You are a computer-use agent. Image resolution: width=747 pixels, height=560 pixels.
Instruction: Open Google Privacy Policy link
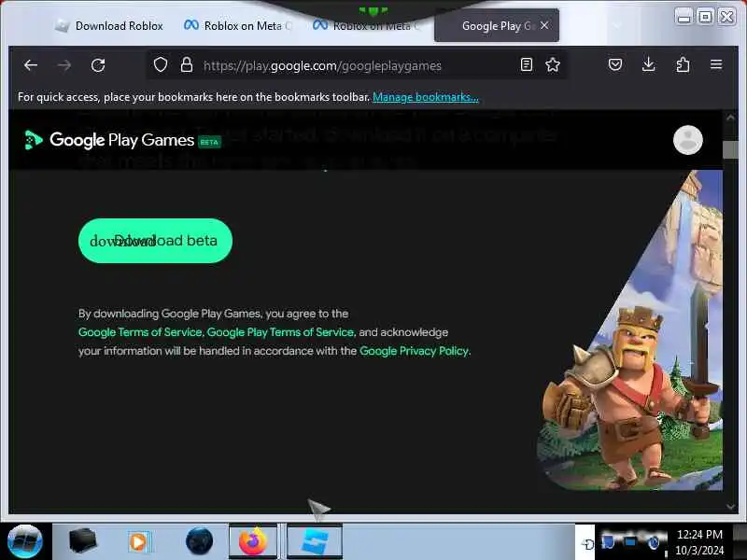point(414,351)
